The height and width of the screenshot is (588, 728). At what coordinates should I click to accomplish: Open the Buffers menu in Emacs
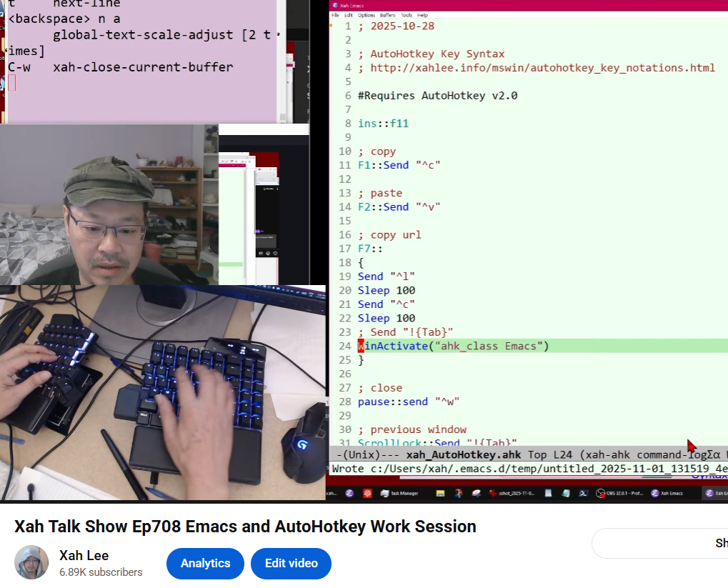[x=387, y=15]
